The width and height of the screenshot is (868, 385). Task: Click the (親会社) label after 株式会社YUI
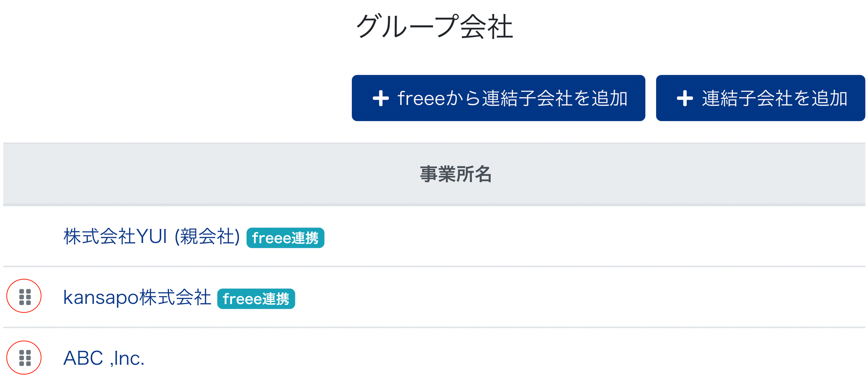point(207,237)
